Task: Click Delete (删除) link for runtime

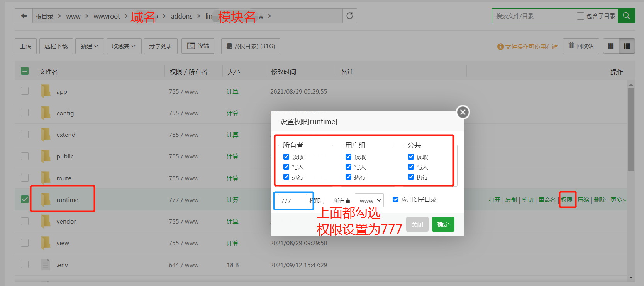Action: [600, 200]
